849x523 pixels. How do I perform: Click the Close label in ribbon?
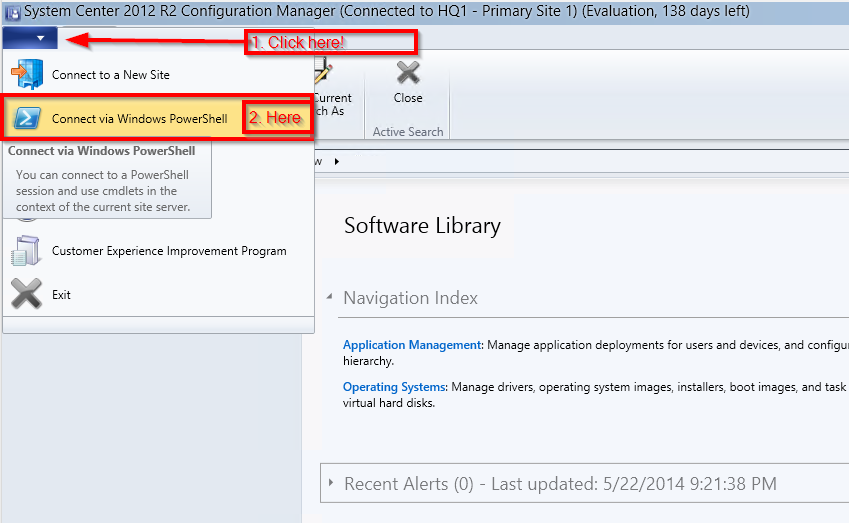click(x=408, y=98)
